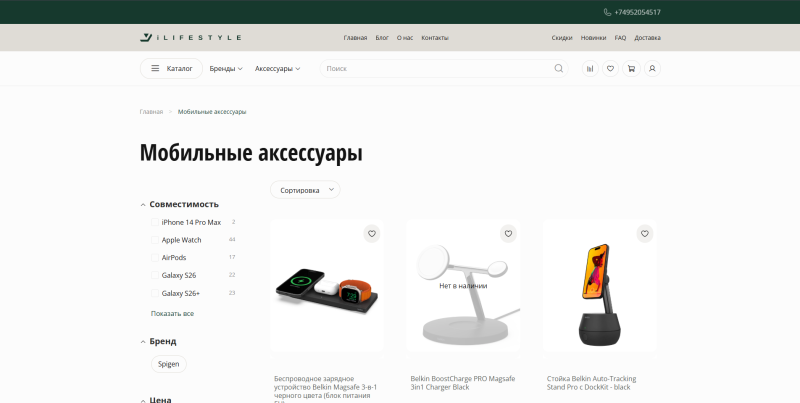Add Belkin Magsafe 3-в-1 to favorites
800x403 pixels.
[x=372, y=234]
